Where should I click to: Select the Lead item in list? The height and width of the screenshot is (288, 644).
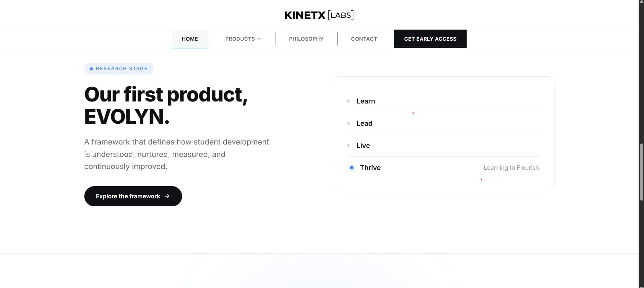(443, 123)
